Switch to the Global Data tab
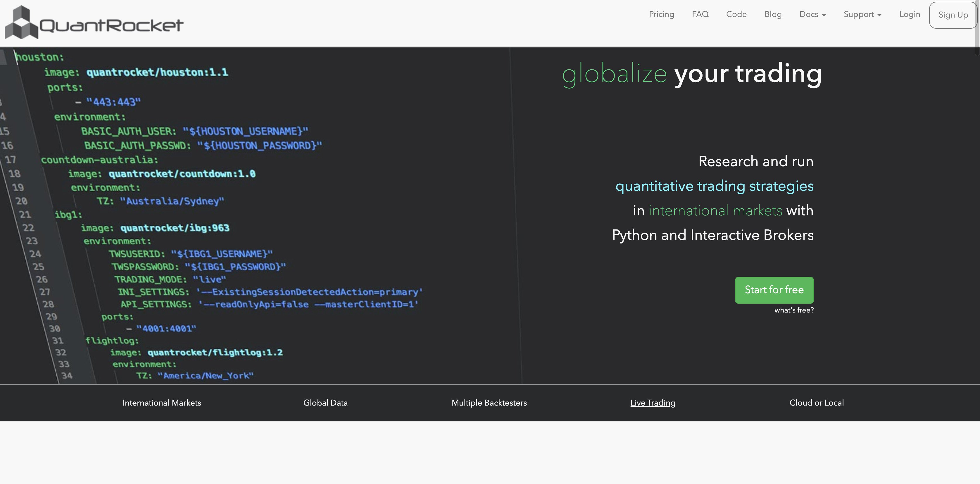 325,403
